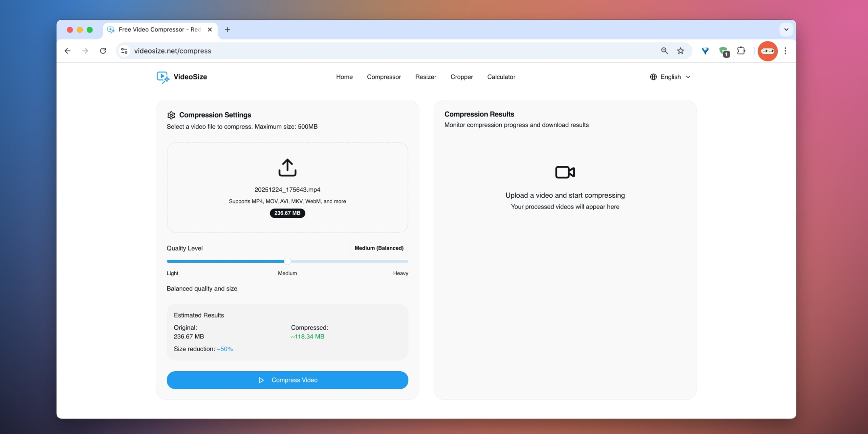The height and width of the screenshot is (434, 868).
Task: Expand the tab search chevron
Action: point(786,29)
